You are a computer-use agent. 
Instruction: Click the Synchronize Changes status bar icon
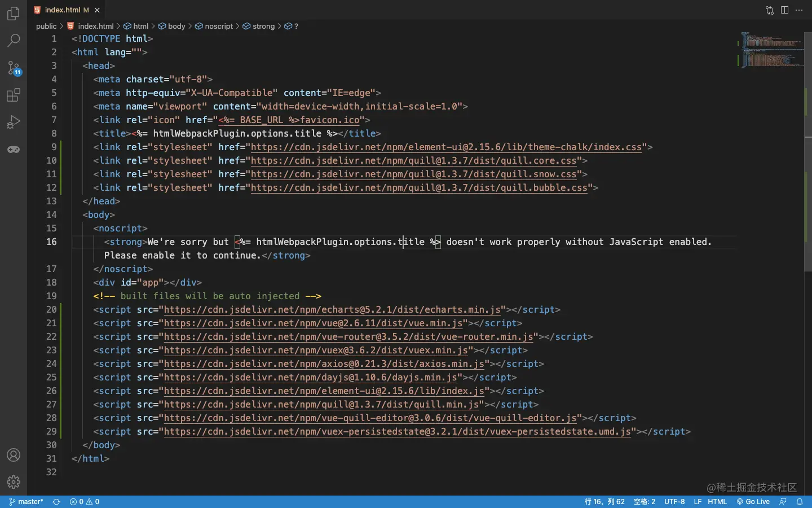pos(56,502)
